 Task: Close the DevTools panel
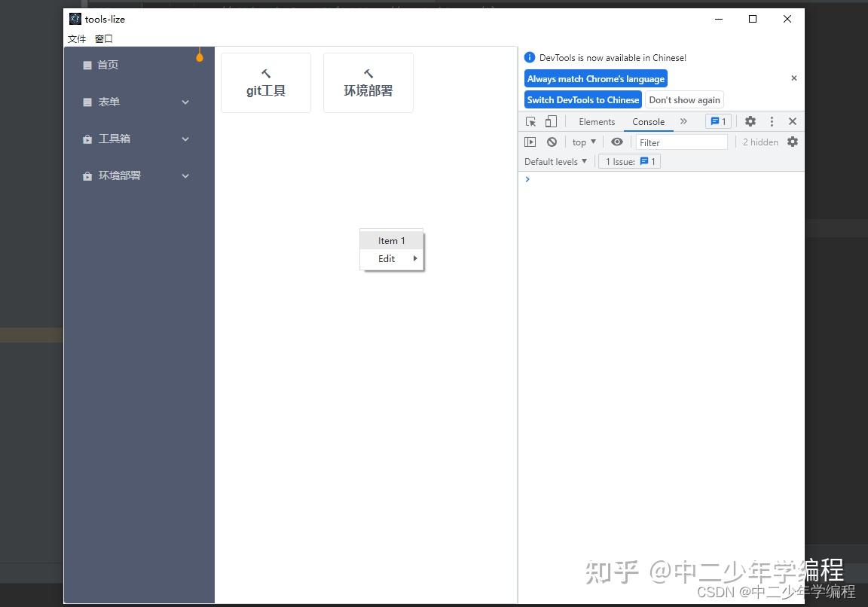(793, 121)
